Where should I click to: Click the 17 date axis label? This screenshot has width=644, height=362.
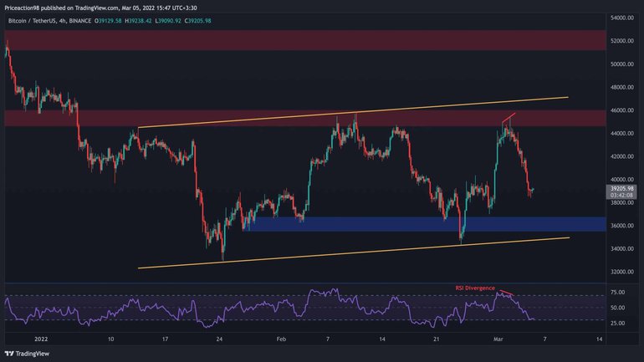[165, 339]
